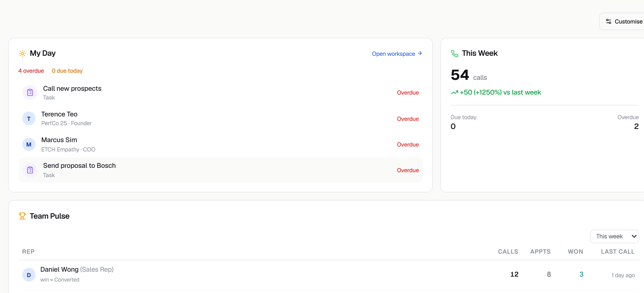Click the sliders icon in Customise button
The image size is (644, 293).
pos(609,21)
